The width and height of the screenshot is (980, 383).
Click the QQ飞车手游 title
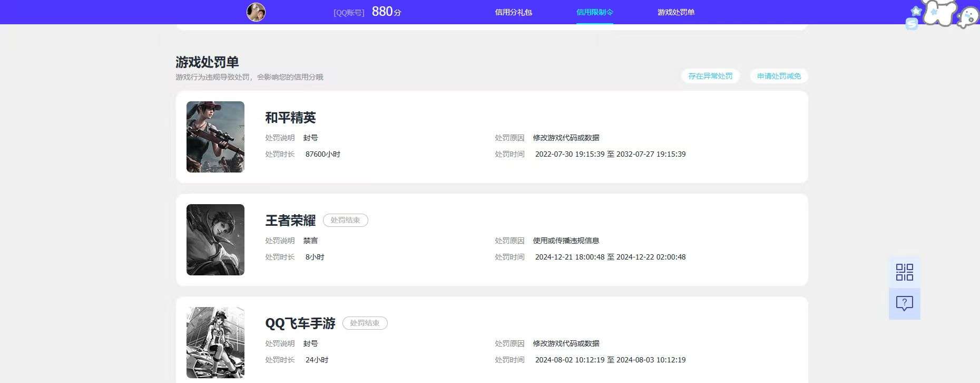click(x=300, y=323)
